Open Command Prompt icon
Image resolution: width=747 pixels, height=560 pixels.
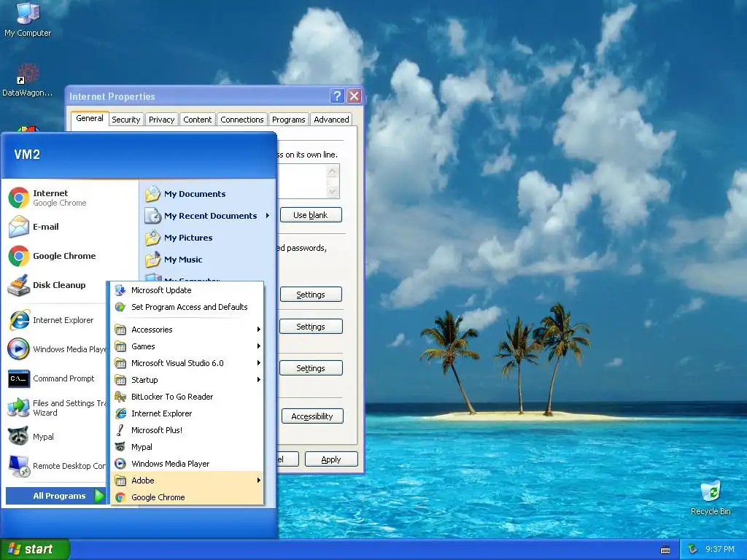pyautogui.click(x=18, y=378)
